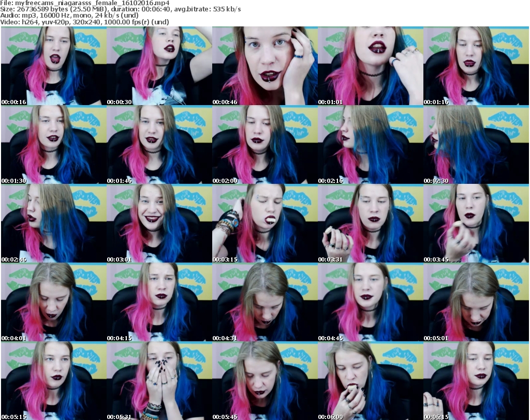This screenshot has width=530, height=420.
Task: Pick the frame marked 00:03:45
Action: pyautogui.click(x=476, y=223)
